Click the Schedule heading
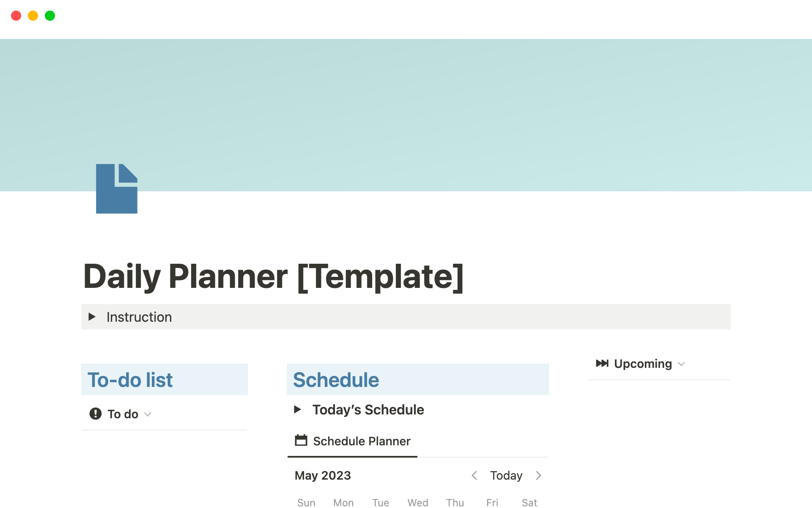Screen dimensions: 812x508 336,380
